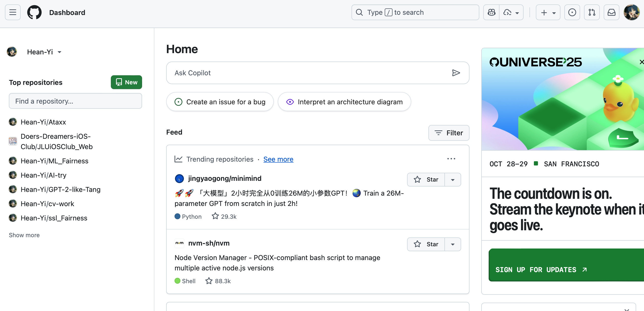The width and height of the screenshot is (644, 311).
Task: Open the feed Filter menu
Action: pos(449,133)
